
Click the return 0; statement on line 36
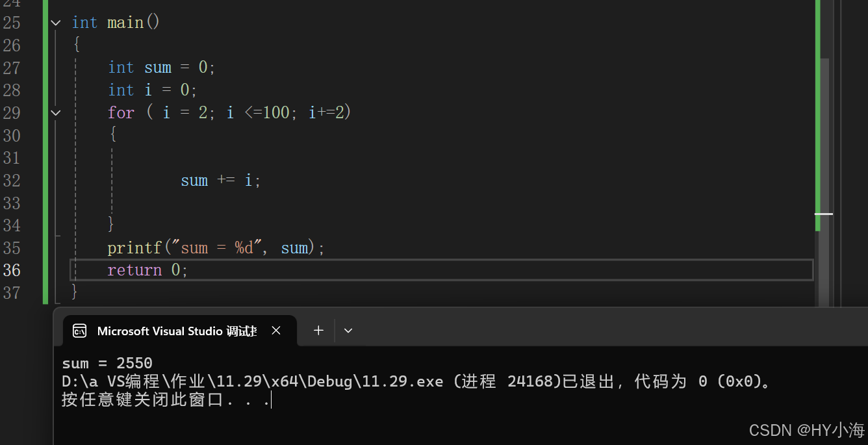pos(147,270)
